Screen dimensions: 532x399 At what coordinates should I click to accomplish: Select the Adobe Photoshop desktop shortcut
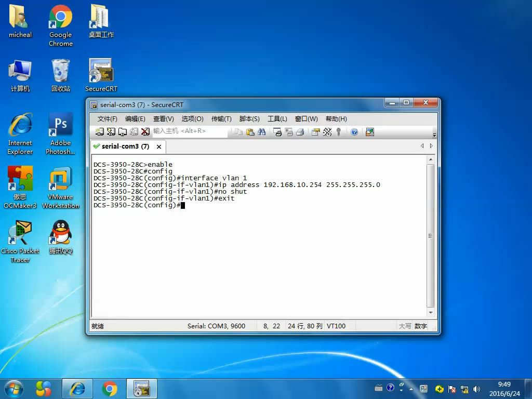point(61,134)
